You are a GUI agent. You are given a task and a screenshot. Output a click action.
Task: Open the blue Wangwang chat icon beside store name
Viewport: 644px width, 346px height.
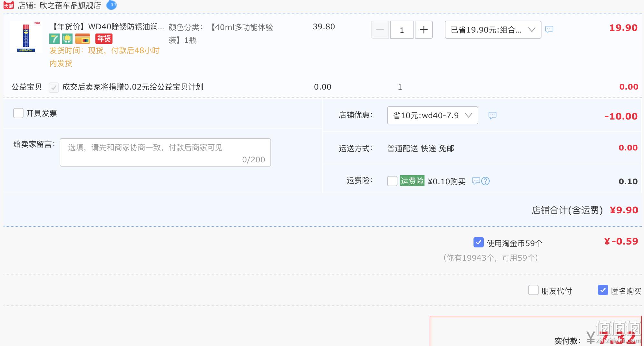tap(112, 5)
